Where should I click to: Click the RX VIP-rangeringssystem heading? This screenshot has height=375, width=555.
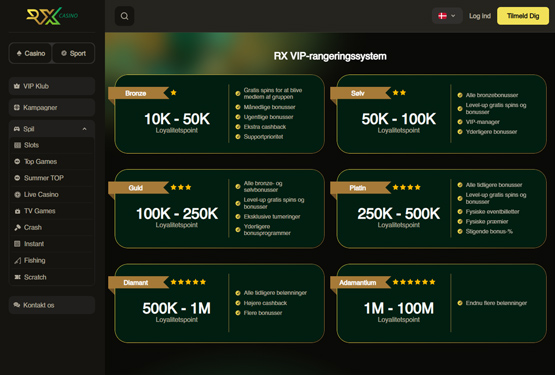(x=330, y=56)
